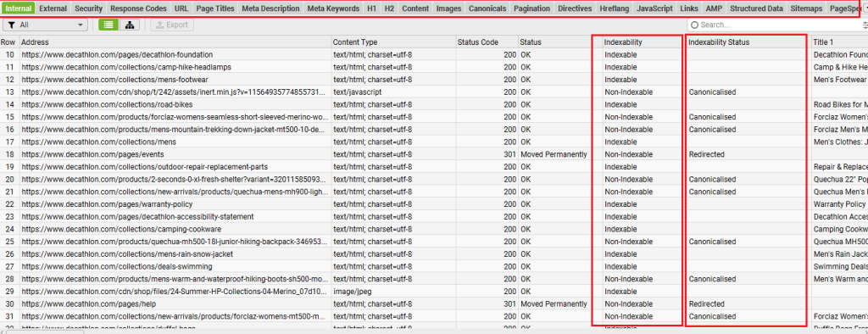Click 'Redirected' in row 30
This screenshot has height=334, width=868.
[706, 304]
